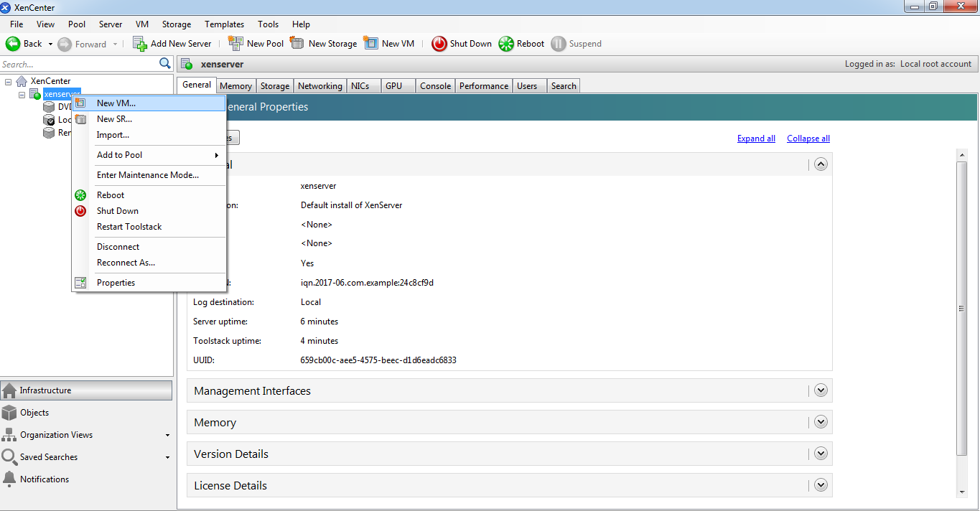This screenshot has height=511, width=980.
Task: Click the XenCenter home icon in the tree
Action: (22, 81)
